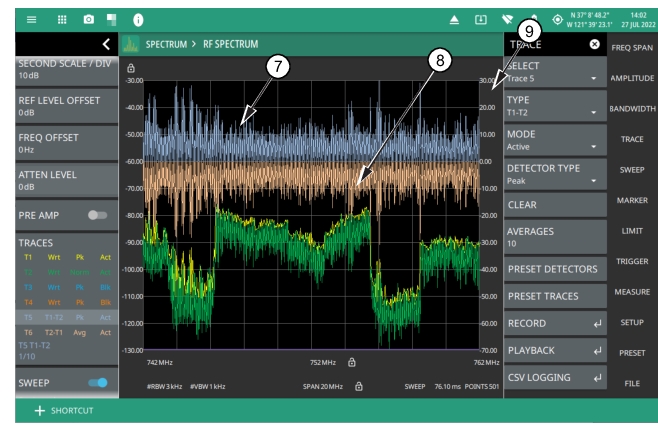The width and height of the screenshot is (658, 426).
Task: Edit the AVERAGES value field
Action: click(555, 236)
